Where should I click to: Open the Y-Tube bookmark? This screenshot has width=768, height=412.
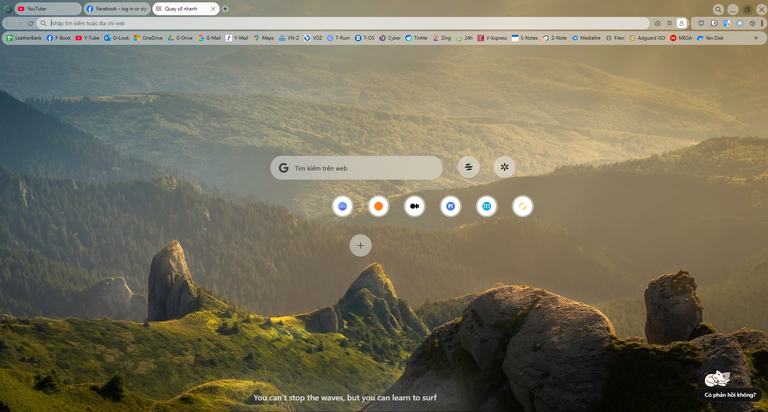(x=87, y=38)
